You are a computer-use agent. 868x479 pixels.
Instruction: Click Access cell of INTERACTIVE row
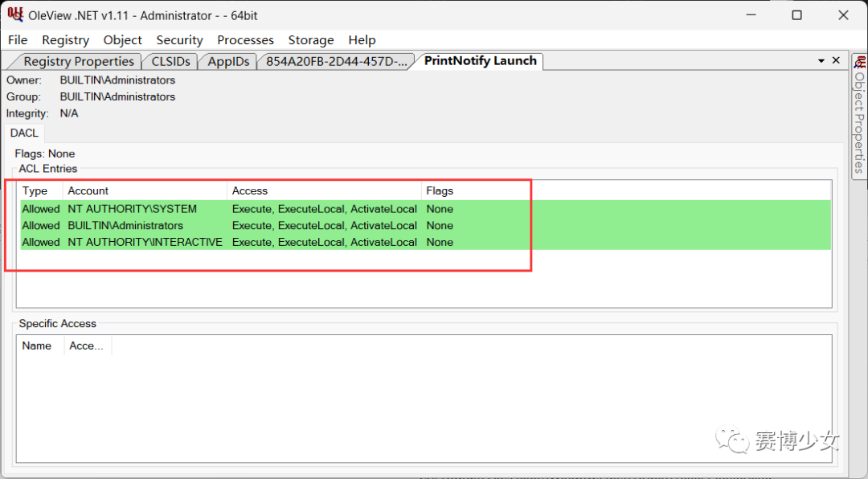(325, 242)
